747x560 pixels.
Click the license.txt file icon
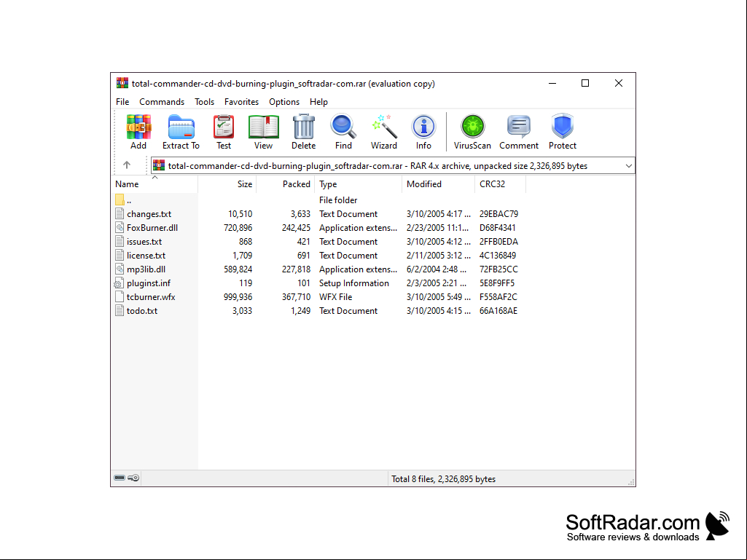[x=120, y=255]
